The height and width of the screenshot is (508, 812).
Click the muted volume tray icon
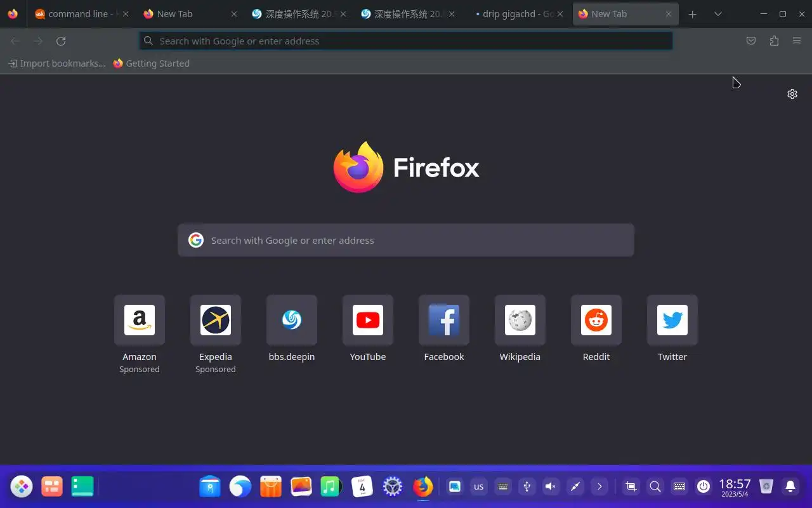tap(551, 487)
